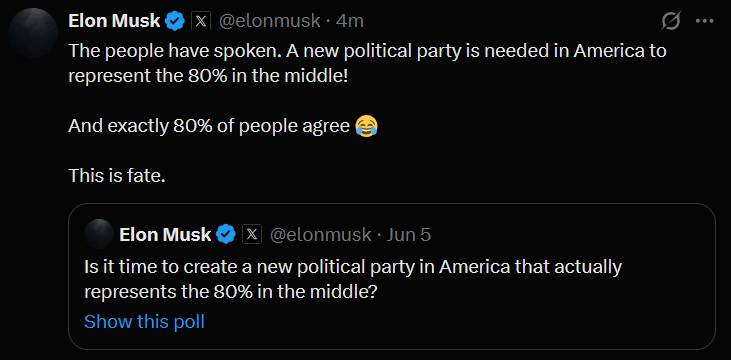Click the blue verified badge beside the top name
The width and height of the screenshot is (731, 360).
click(x=176, y=21)
